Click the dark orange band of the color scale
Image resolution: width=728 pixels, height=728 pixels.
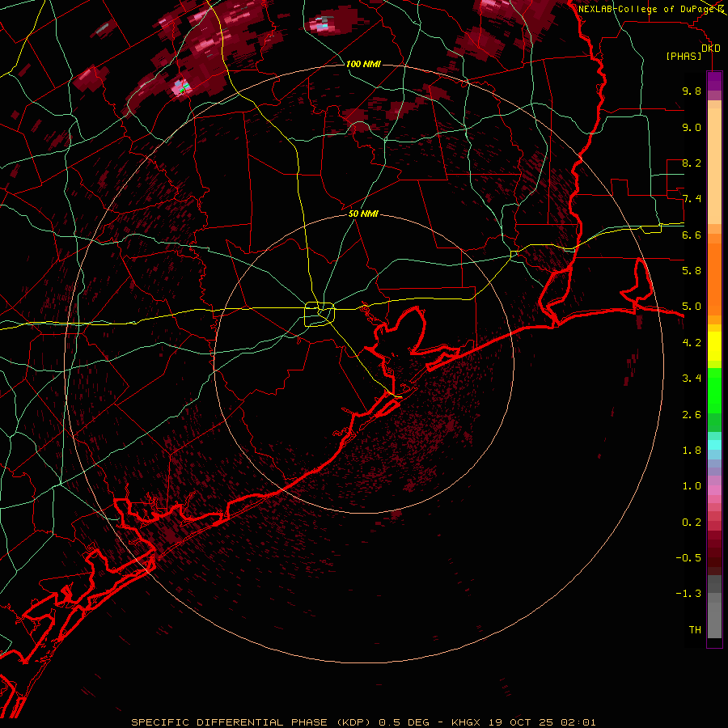tap(714, 279)
